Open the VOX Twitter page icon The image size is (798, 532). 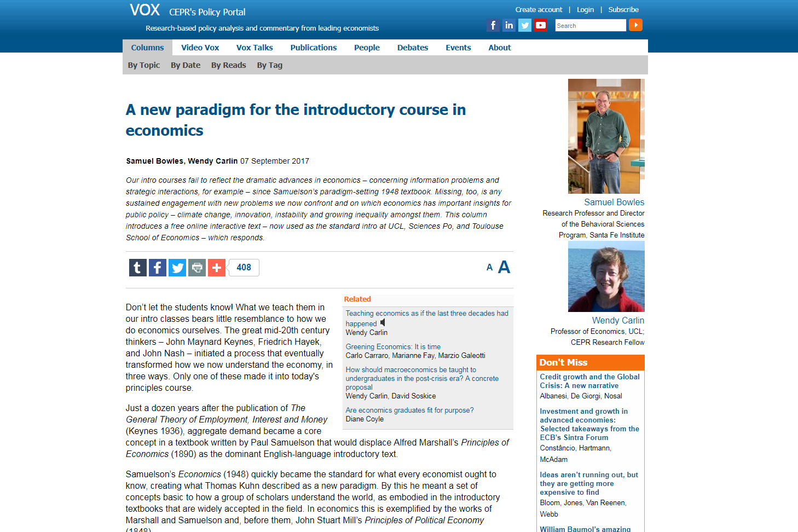pos(525,25)
